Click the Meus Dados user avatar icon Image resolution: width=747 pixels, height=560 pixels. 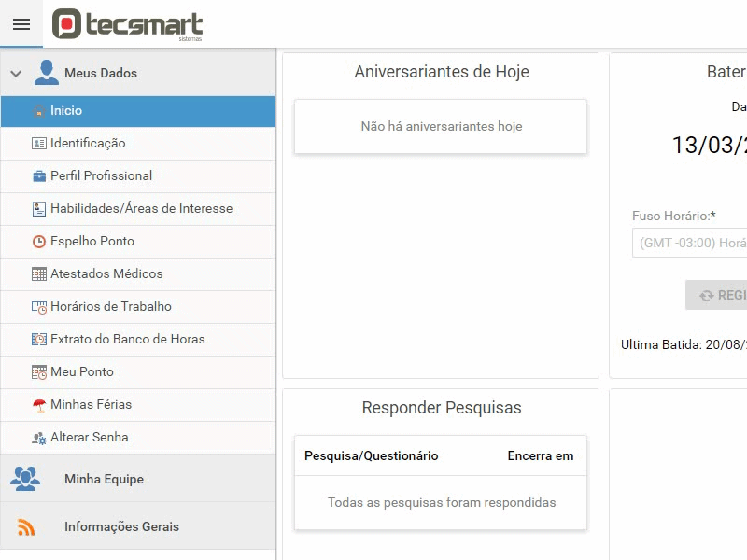tap(46, 73)
